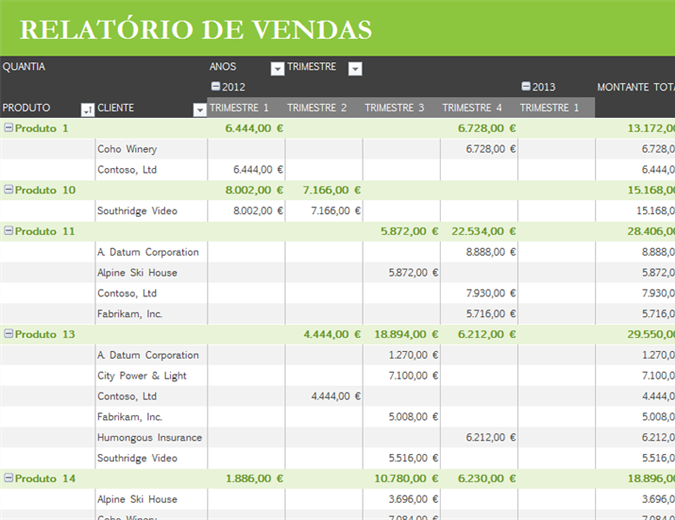Select Alpine Ski House 5.872,00 € cell
The image size is (675, 520).
pos(413,273)
